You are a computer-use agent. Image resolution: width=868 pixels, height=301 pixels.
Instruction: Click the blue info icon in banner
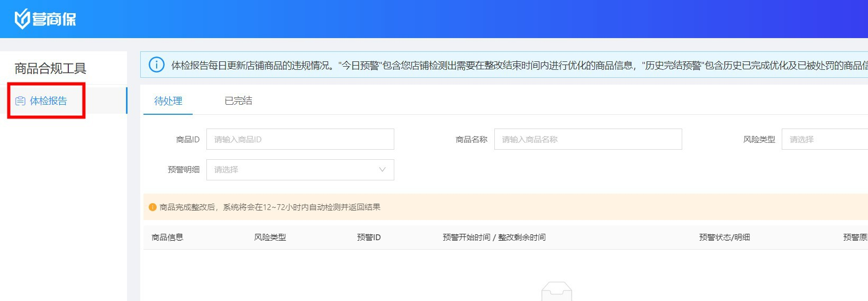click(156, 65)
